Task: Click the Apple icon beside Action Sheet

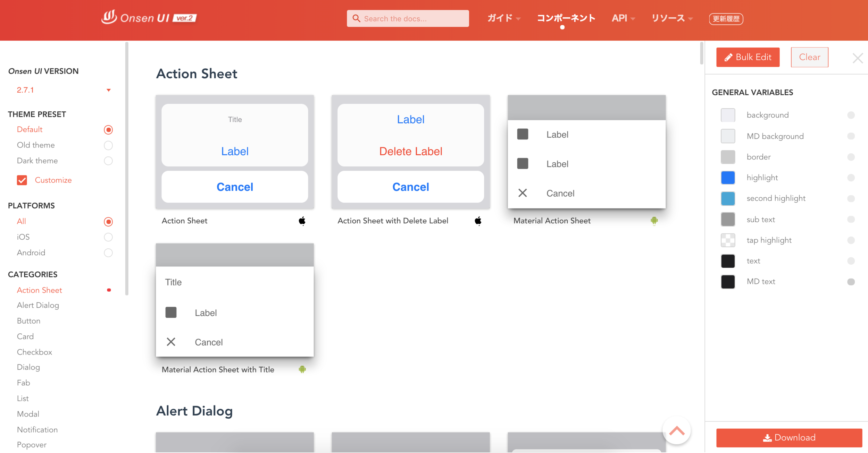Action: click(302, 221)
